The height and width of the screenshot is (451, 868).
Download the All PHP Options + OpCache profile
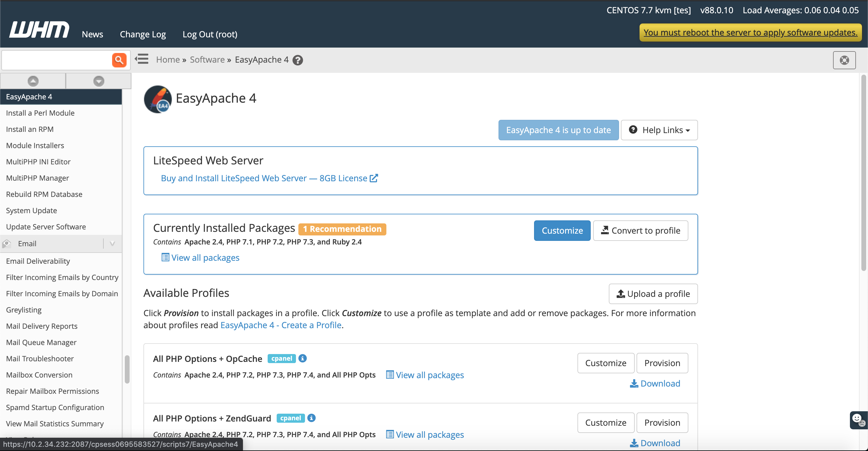point(655,383)
